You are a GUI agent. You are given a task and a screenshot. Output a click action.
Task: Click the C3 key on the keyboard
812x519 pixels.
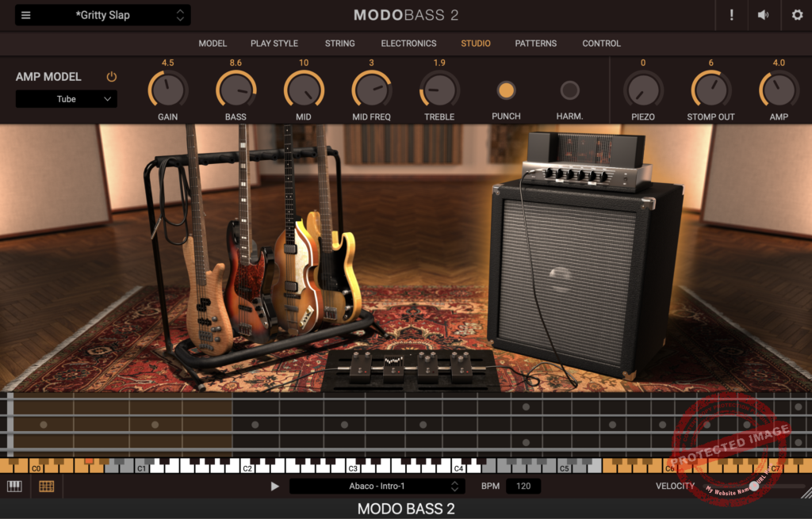coord(353,468)
